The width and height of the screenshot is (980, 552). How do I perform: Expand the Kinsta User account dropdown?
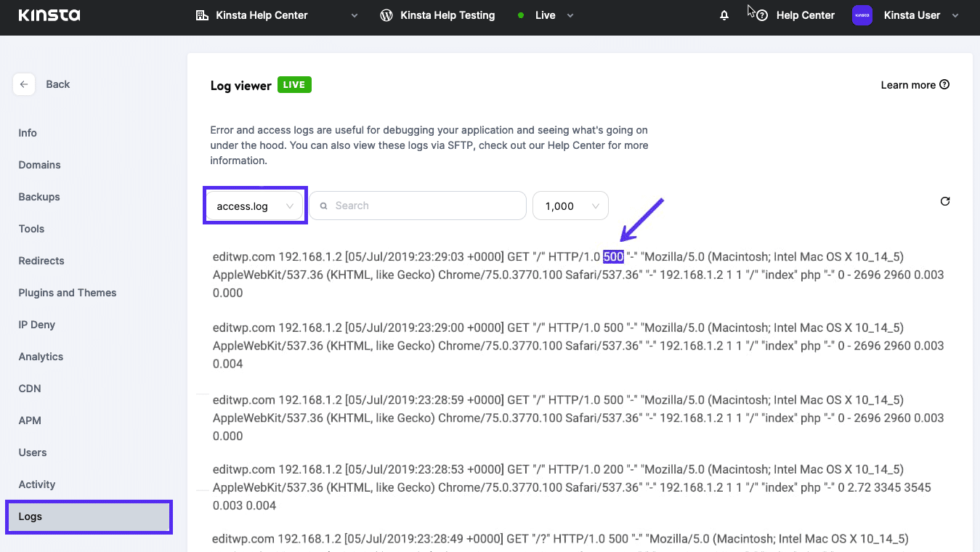[955, 15]
